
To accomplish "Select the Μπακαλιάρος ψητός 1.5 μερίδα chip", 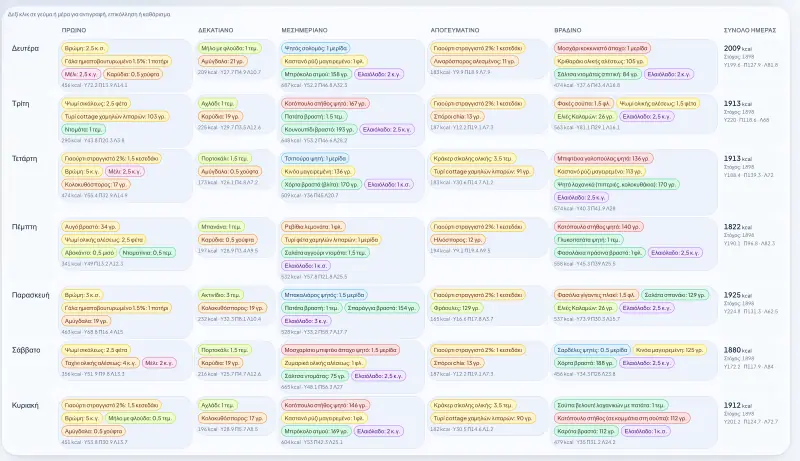I will coord(324,295).
